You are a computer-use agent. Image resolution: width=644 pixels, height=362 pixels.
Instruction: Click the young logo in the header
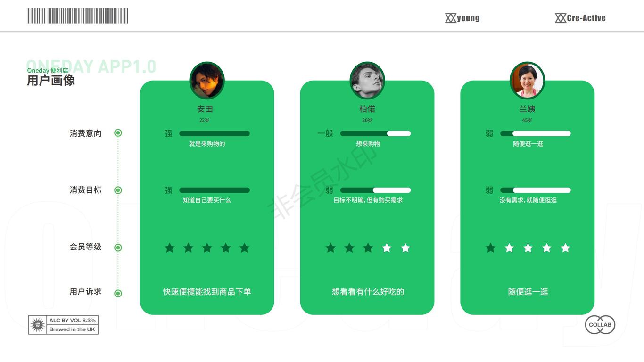tap(462, 18)
